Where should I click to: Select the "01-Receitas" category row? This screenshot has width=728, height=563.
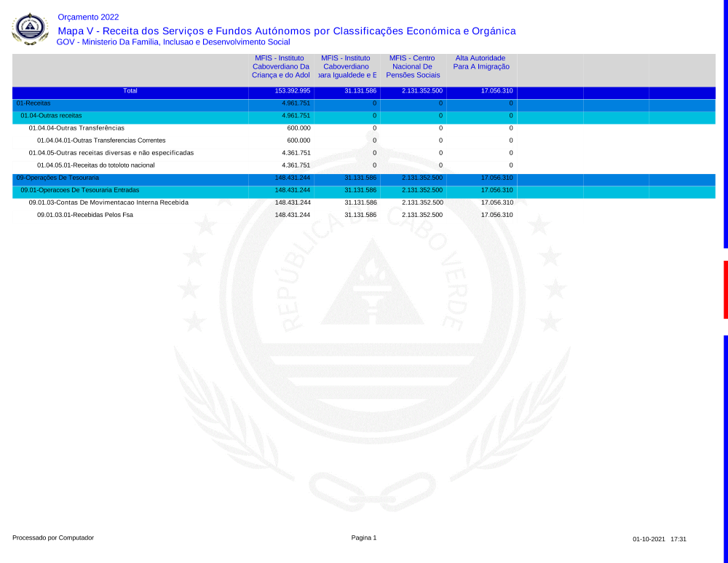(33, 103)
